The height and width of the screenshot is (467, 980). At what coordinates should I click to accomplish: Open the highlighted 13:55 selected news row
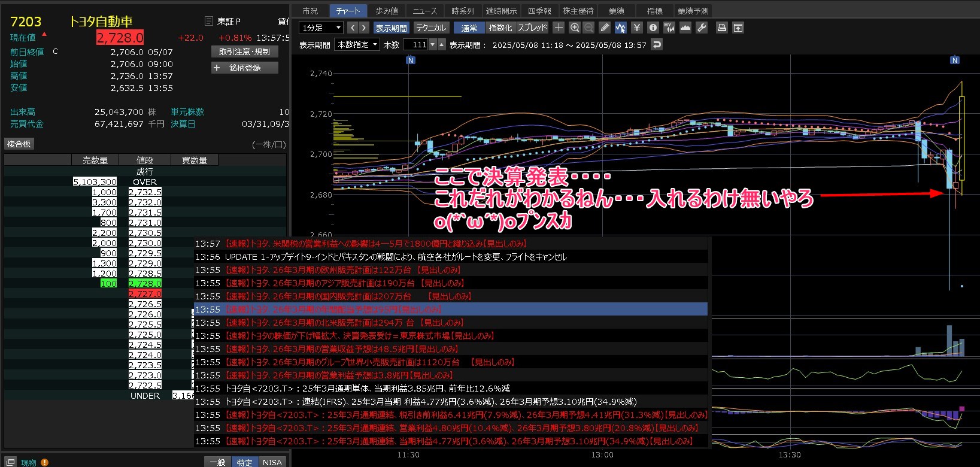click(451, 310)
